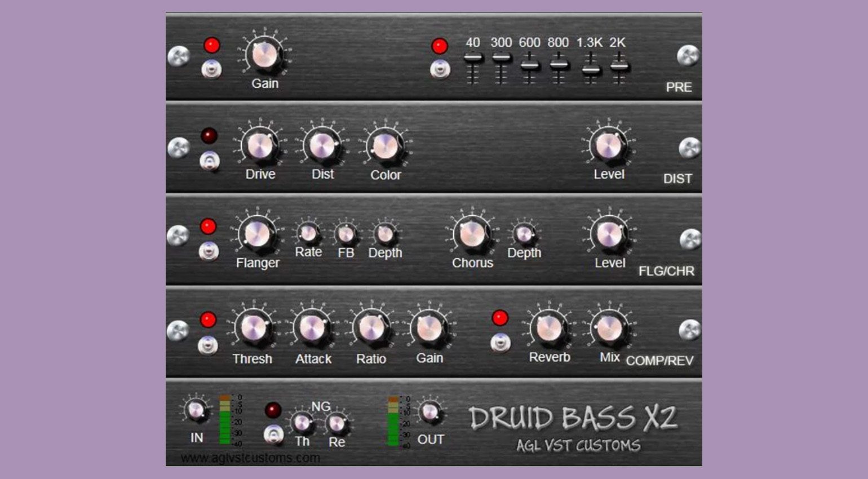The height and width of the screenshot is (479, 868).
Task: Select the 600 Hz EQ fader
Action: (x=529, y=65)
